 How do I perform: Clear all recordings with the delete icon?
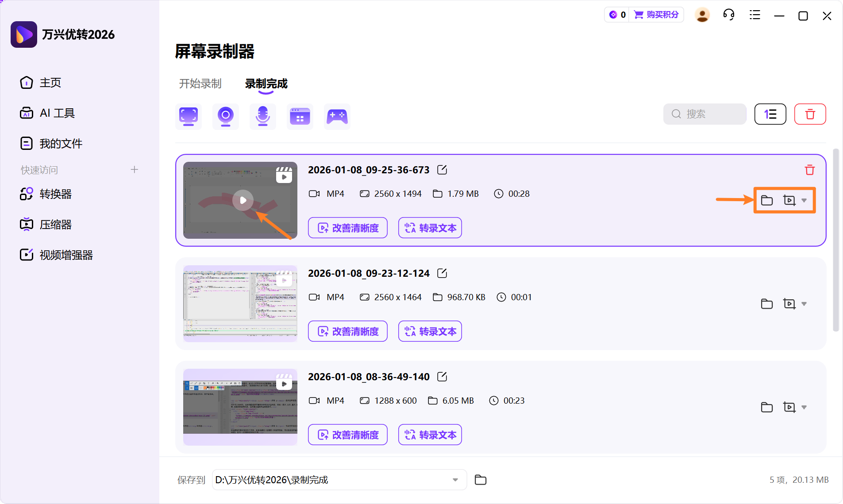coord(810,114)
